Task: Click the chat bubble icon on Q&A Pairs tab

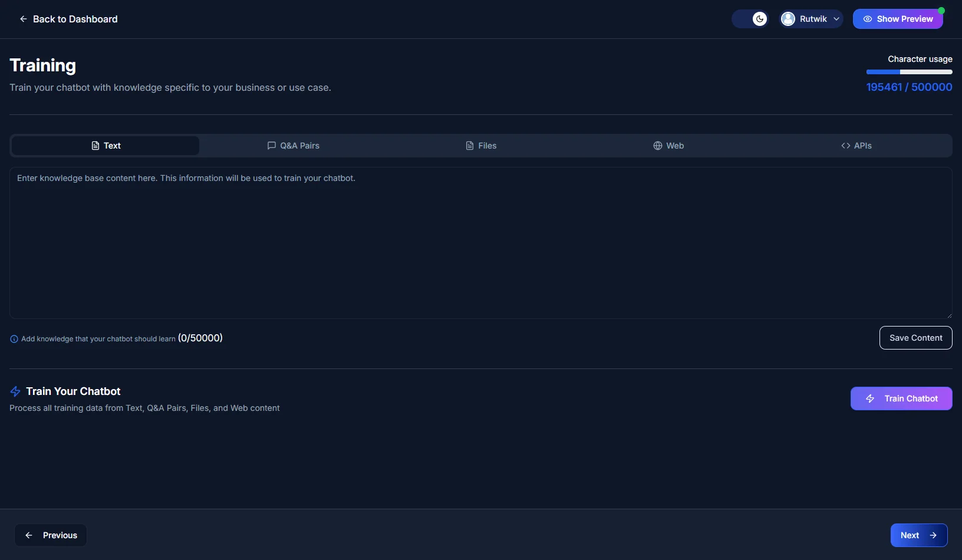Action: (272, 146)
